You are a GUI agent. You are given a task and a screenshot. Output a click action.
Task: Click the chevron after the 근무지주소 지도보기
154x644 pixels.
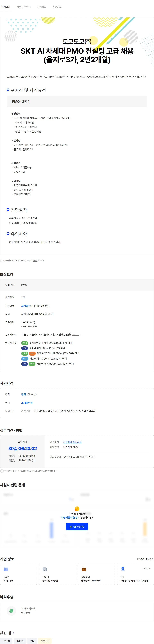(81, 335)
